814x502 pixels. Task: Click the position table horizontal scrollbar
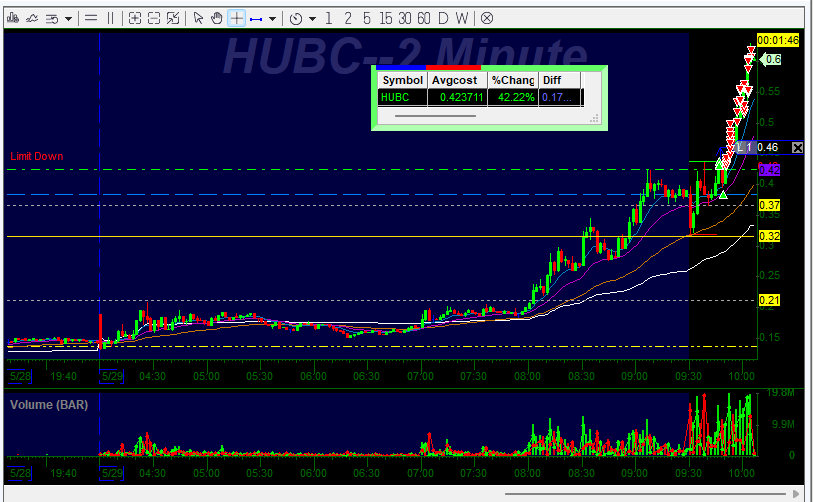click(435, 116)
